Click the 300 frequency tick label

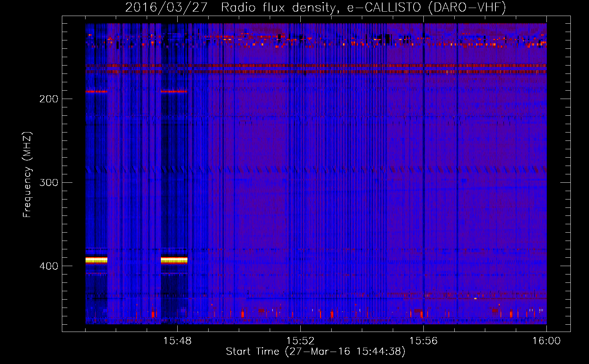(48, 182)
